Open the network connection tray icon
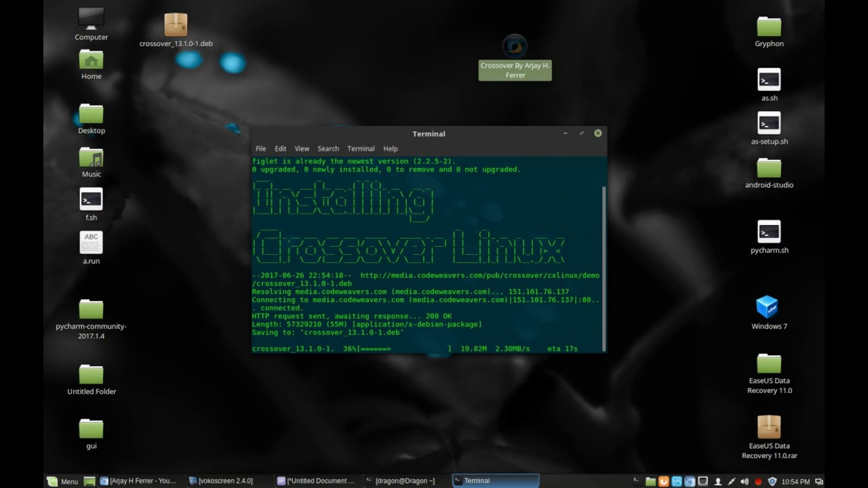Screen dimensions: 868x488 coord(732,481)
